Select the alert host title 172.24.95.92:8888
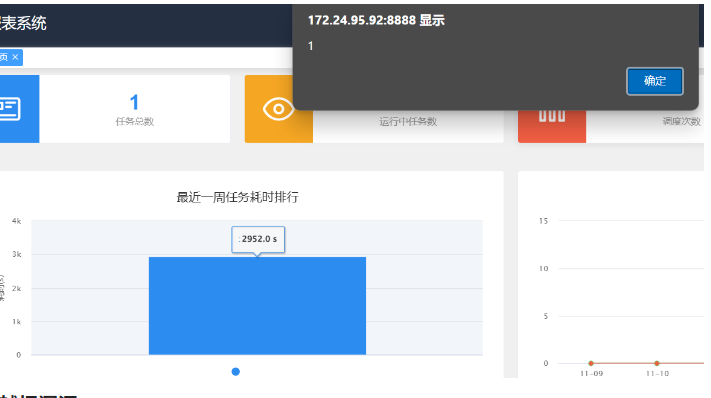This screenshot has width=711, height=398. (362, 20)
